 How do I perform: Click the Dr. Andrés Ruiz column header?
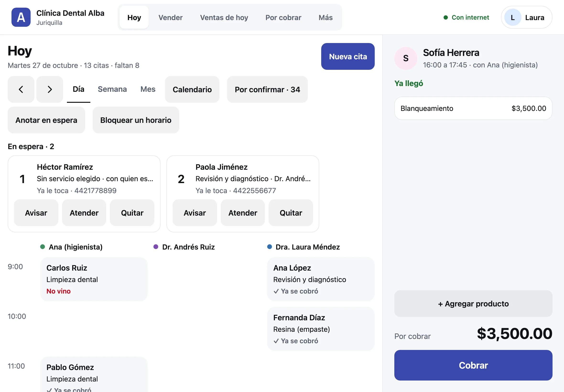point(184,247)
